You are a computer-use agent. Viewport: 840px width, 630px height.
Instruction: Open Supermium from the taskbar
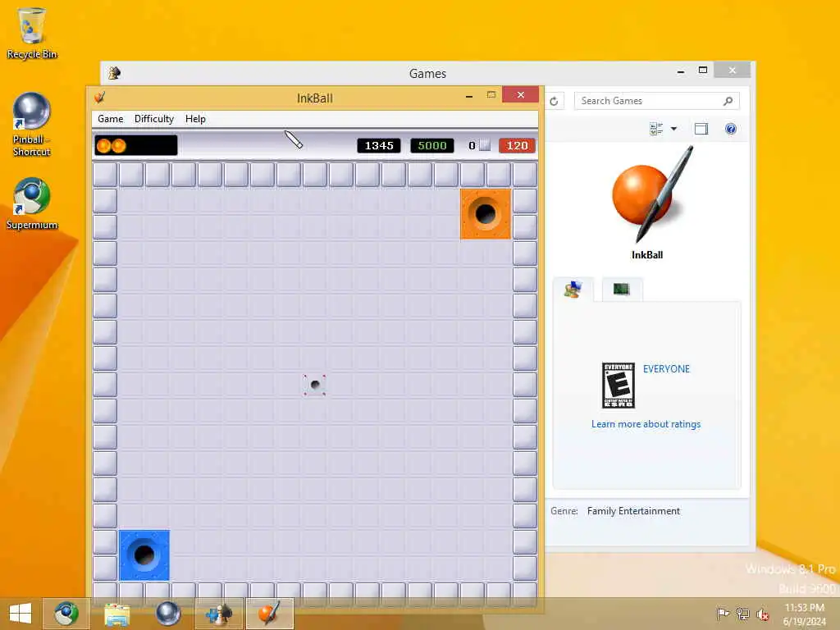66,614
